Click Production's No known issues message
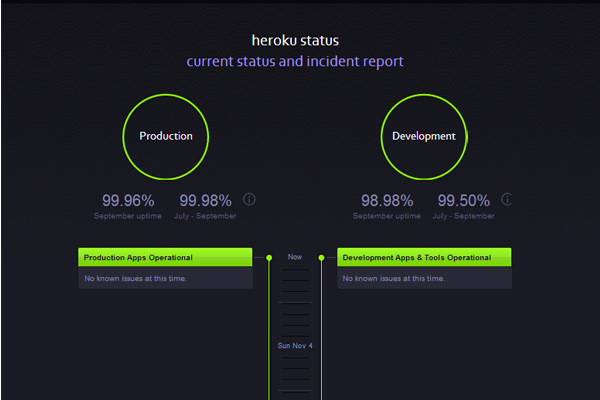Viewport: 600px width, 400px height. (135, 278)
